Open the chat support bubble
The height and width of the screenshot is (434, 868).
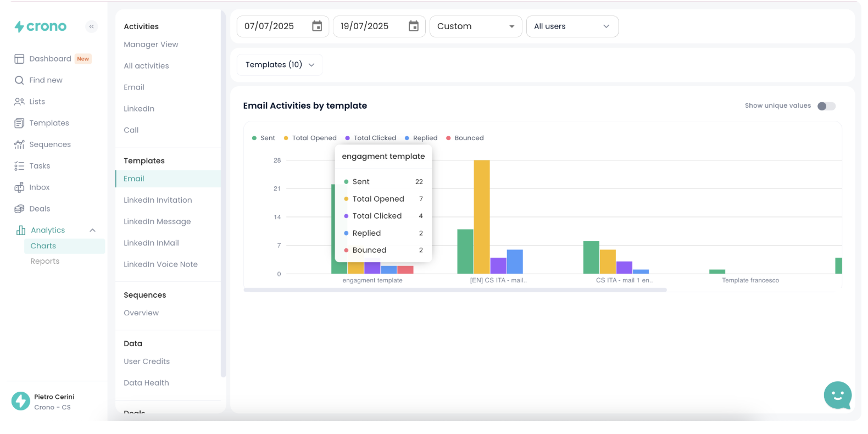click(837, 395)
